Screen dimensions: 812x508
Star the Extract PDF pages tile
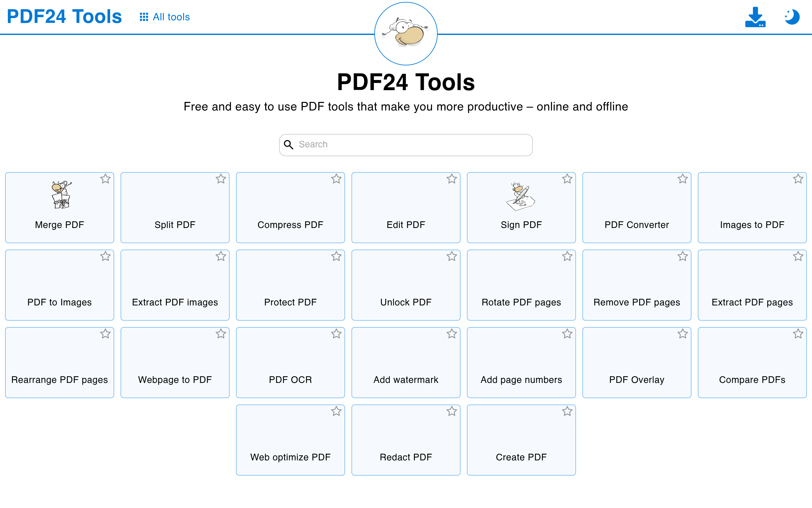click(798, 256)
